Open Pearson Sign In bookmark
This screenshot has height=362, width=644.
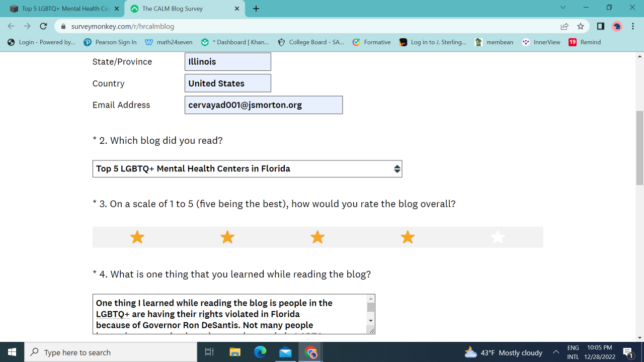pos(110,42)
